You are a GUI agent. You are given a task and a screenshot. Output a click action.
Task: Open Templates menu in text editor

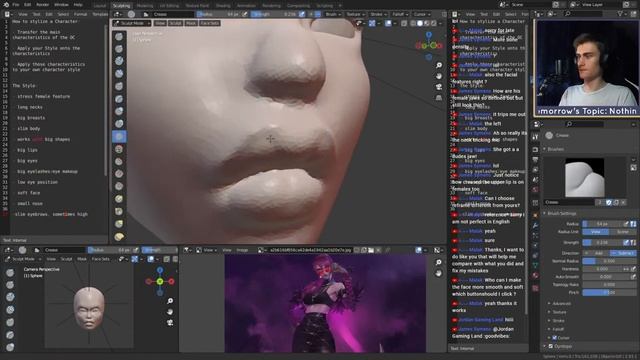pos(100,14)
